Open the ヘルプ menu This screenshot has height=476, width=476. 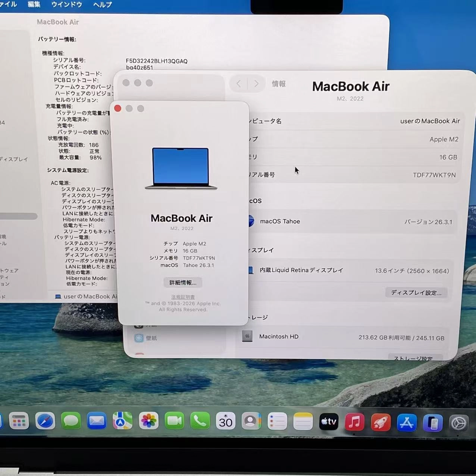coord(103,5)
